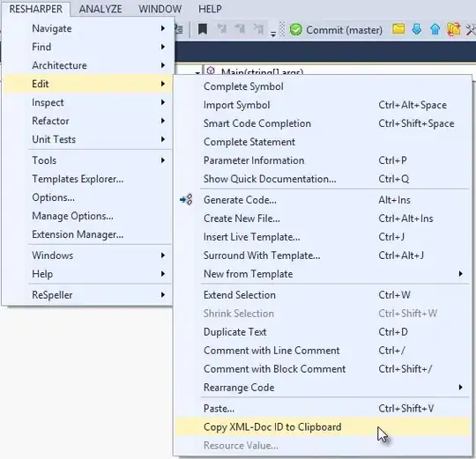Screen dimensions: 476x459
Task: Open Extension Manager...
Action: tap(88, 234)
